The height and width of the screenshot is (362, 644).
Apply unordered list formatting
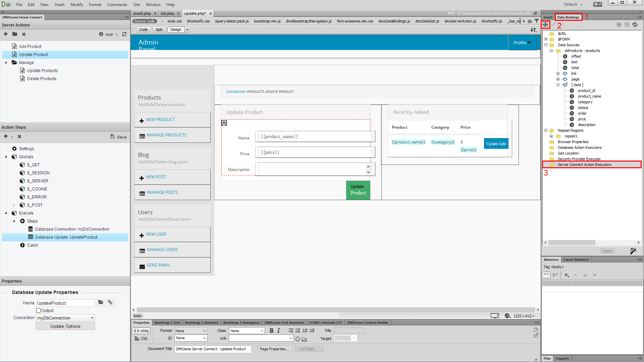(291, 330)
